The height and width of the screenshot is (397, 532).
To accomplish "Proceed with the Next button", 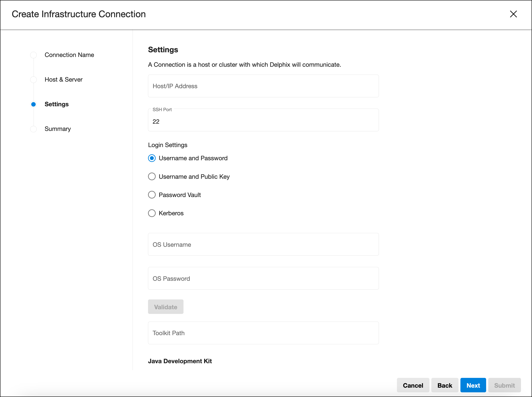I will [x=473, y=386].
